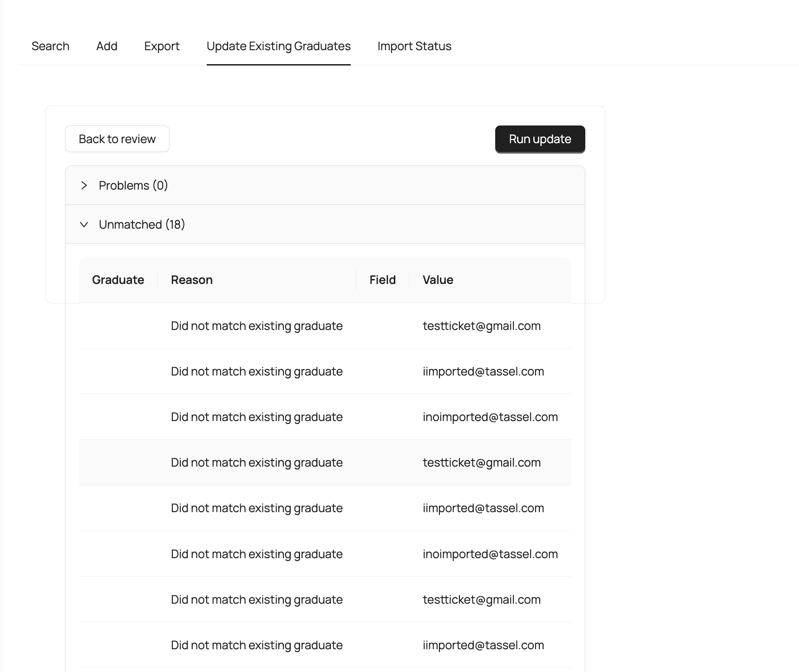Click the highlighted testticket@gmail.com row
The width and height of the screenshot is (799, 672).
pyautogui.click(x=325, y=462)
